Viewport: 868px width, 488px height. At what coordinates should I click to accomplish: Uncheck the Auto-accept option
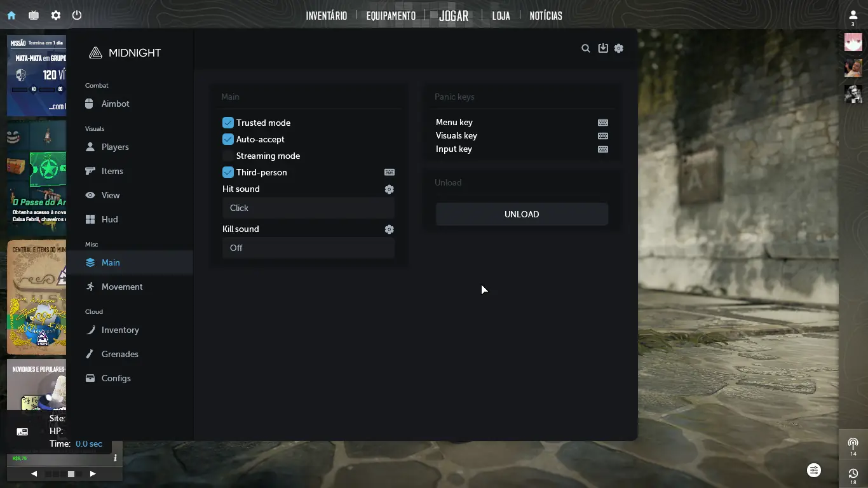click(228, 139)
